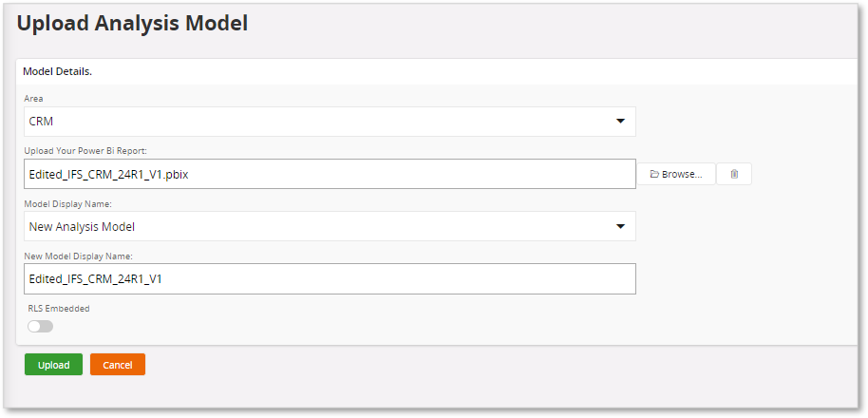
Task: Click the New Analysis Model selection text
Action: pyautogui.click(x=82, y=226)
